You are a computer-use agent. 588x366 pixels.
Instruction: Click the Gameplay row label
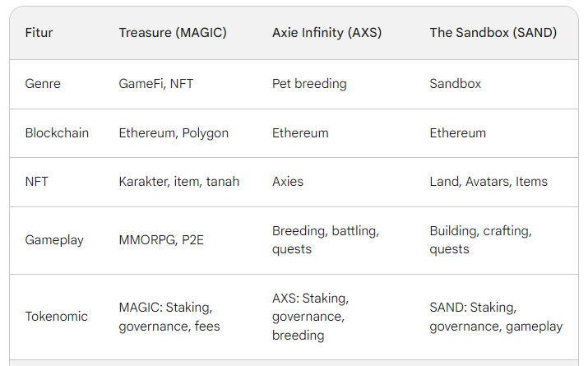(54, 240)
